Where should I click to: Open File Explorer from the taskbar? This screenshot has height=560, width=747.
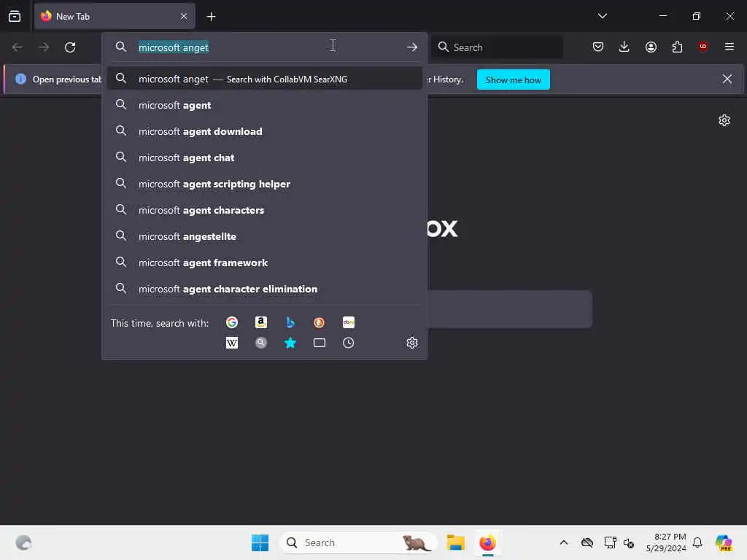455,542
